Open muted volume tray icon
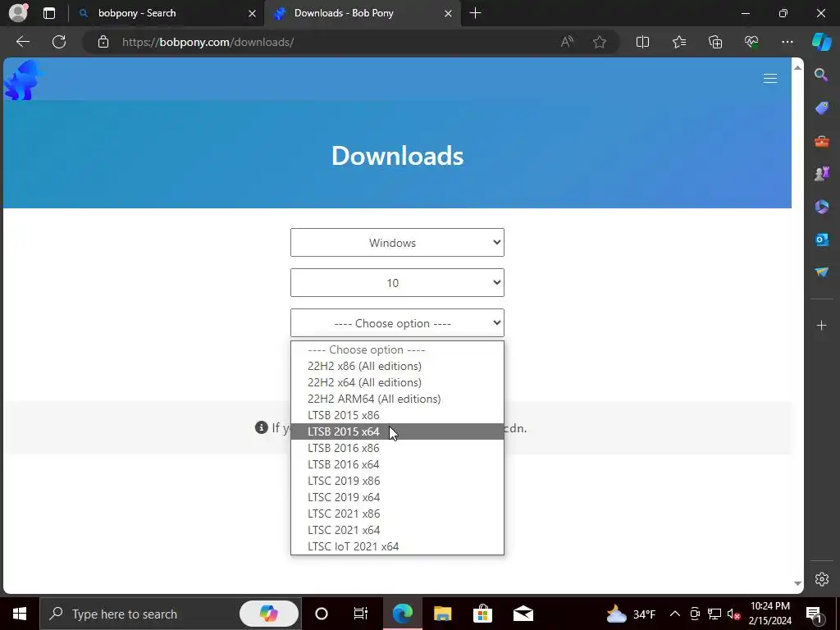This screenshot has height=630, width=840. pyautogui.click(x=734, y=614)
